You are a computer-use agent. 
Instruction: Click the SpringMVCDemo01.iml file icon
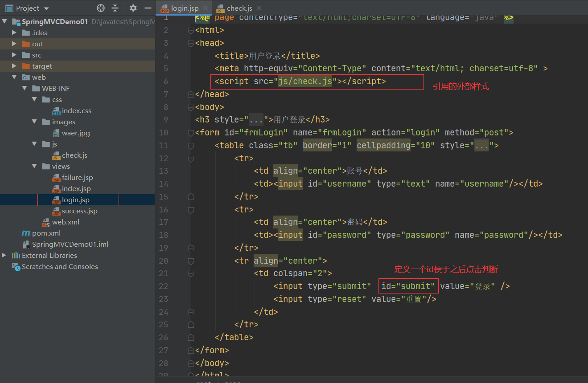coord(26,244)
